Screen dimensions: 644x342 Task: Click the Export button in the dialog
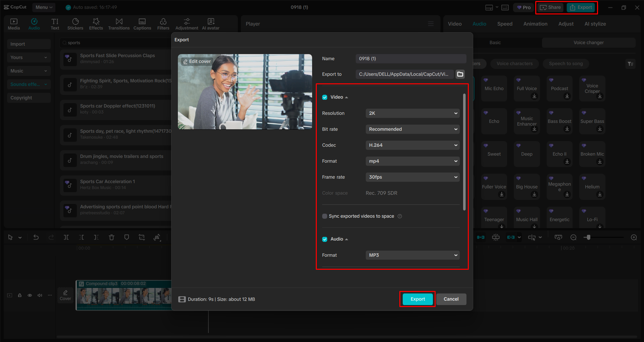[417, 299]
